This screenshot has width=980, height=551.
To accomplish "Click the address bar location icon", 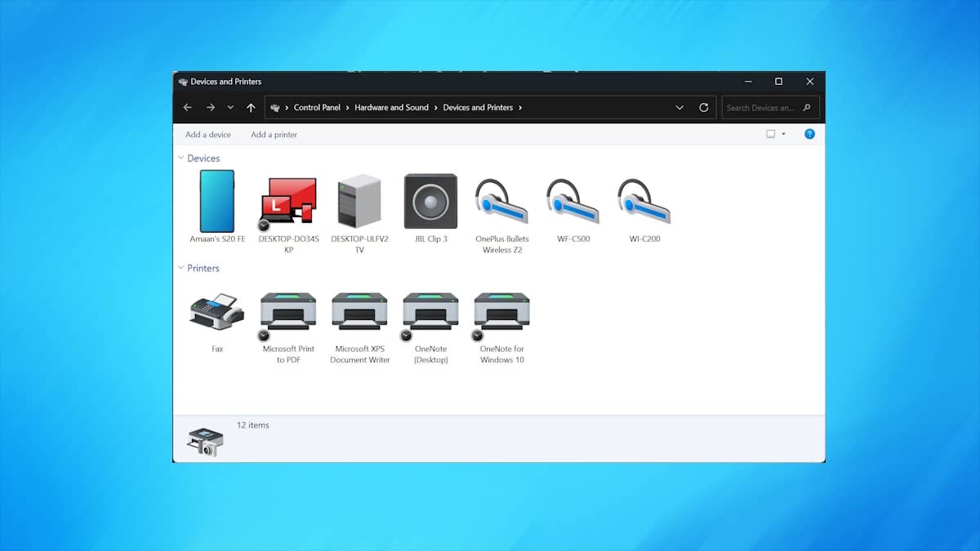I will 276,108.
